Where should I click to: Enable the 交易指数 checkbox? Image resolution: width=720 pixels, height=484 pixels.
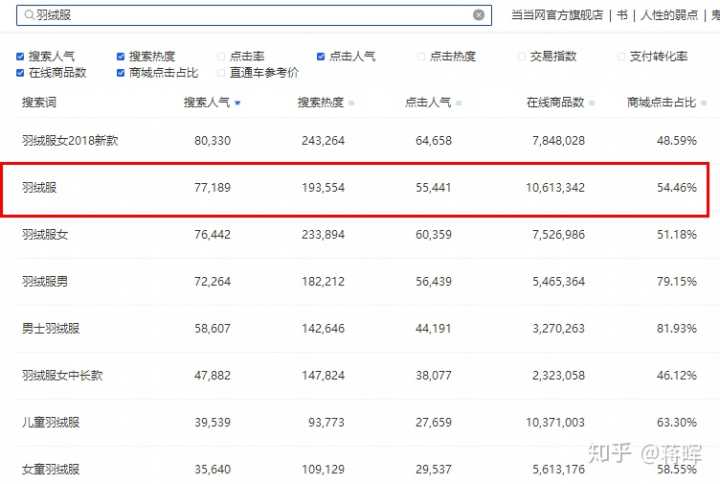point(521,56)
